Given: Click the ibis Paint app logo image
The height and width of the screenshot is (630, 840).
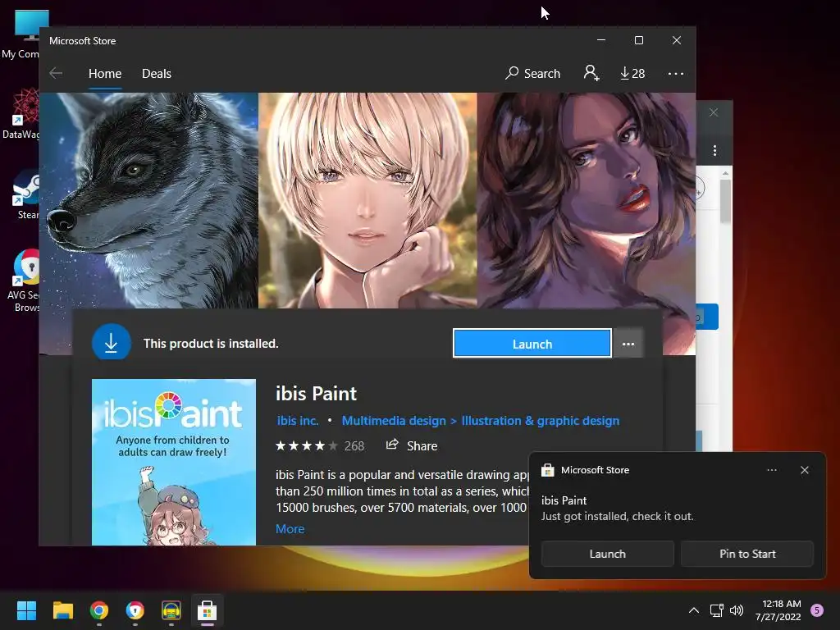Looking at the screenshot, I should point(174,462).
